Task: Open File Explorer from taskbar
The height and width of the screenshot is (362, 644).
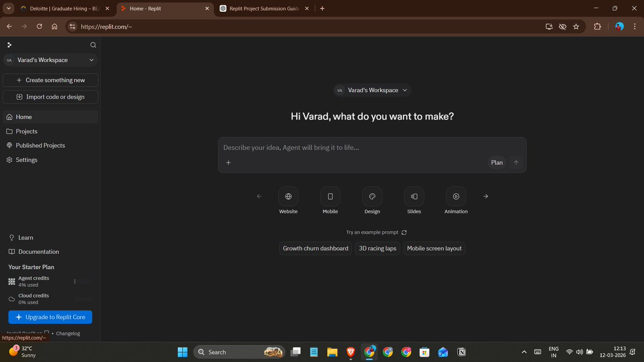Action: (x=332, y=352)
